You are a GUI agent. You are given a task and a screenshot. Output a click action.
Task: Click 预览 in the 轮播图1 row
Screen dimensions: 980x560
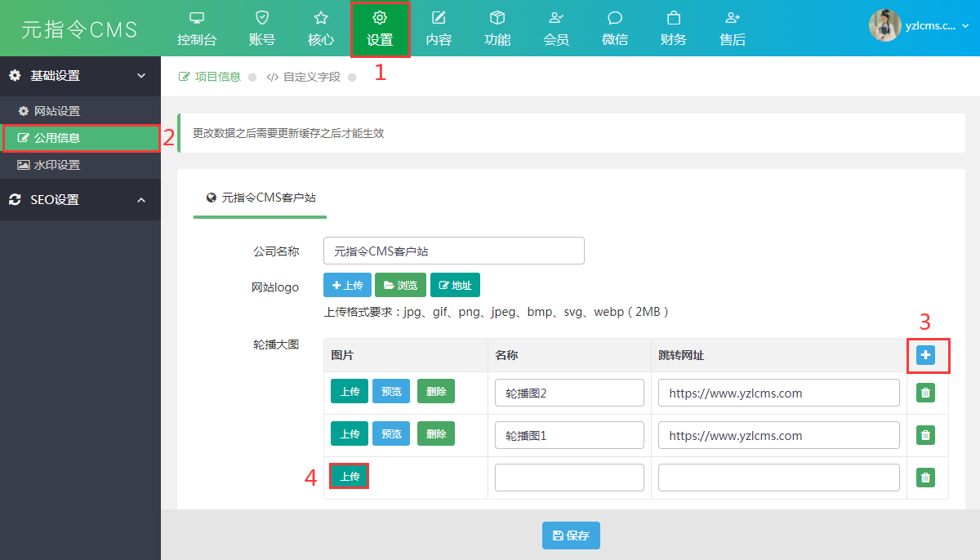click(391, 433)
